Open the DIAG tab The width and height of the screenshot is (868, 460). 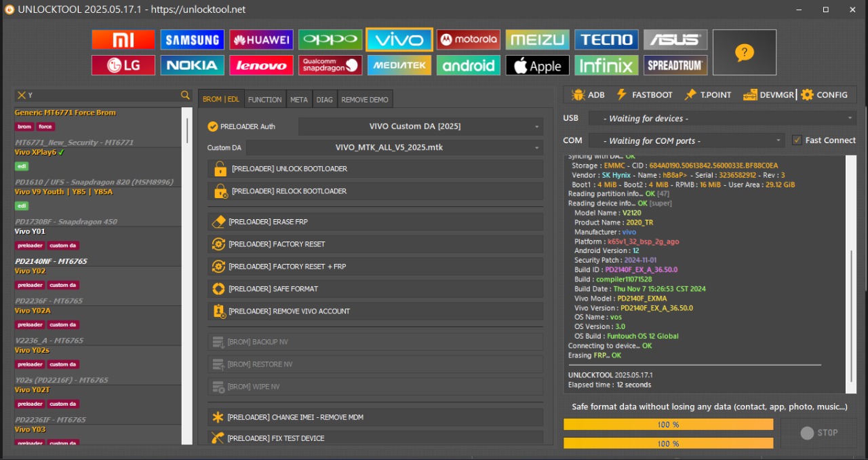coord(325,100)
